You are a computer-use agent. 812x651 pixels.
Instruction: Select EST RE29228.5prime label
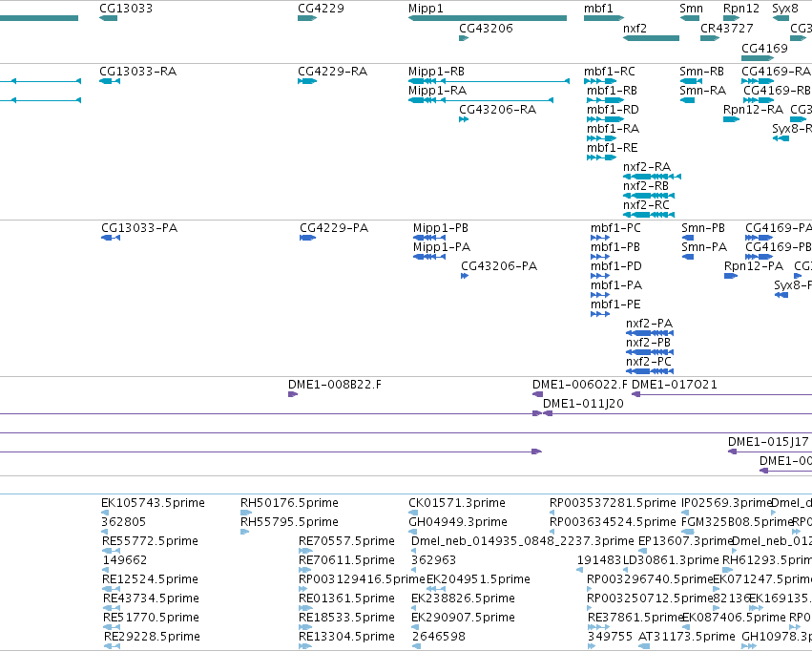tap(152, 637)
